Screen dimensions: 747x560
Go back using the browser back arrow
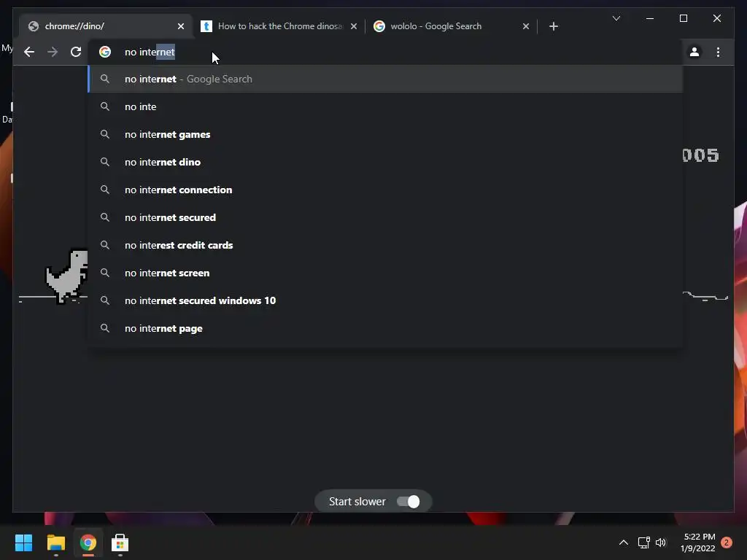point(29,52)
